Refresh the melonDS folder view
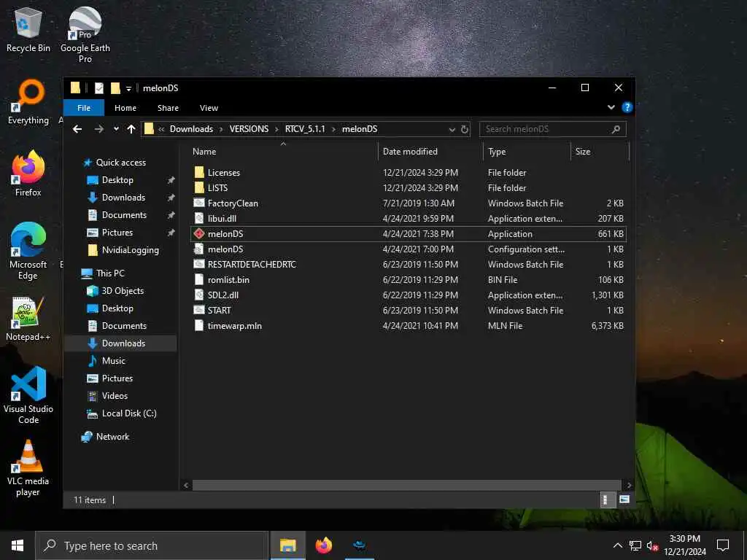The width and height of the screenshot is (747, 560). click(465, 129)
